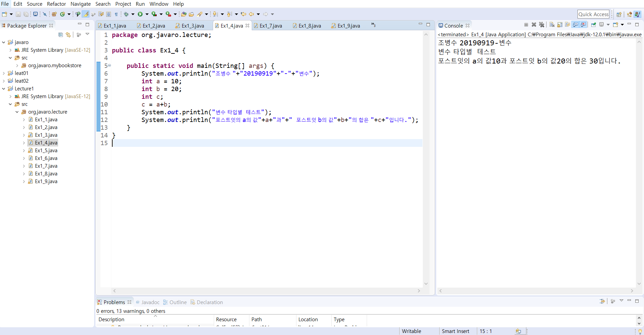Expand the leat02 project
This screenshot has height=335, width=644.
pos(4,81)
